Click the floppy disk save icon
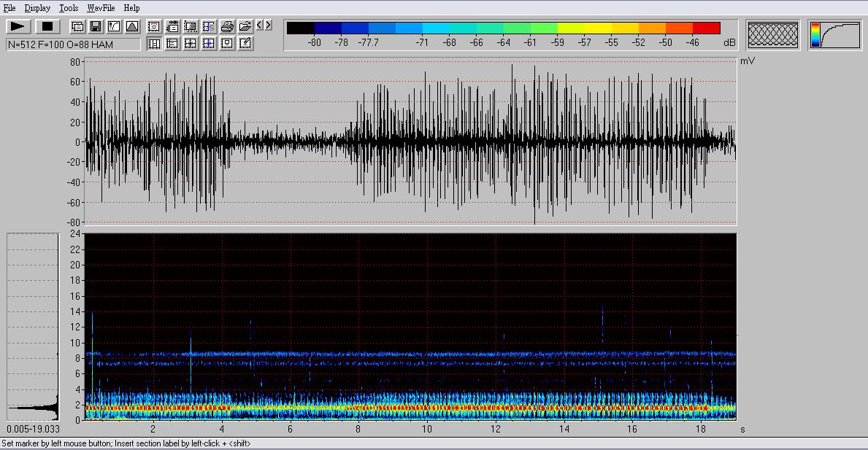868x450 pixels. tap(95, 26)
